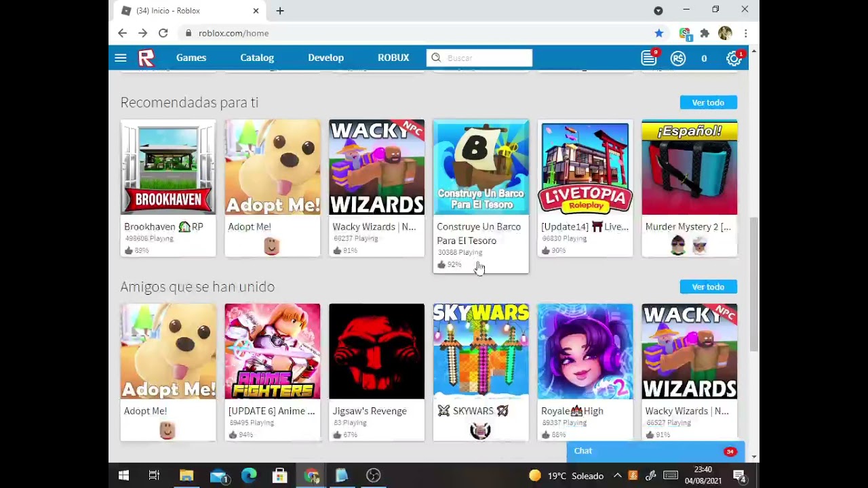Click the taskbar clock showing 23:40
Image resolution: width=868 pixels, height=488 pixels.
click(703, 475)
